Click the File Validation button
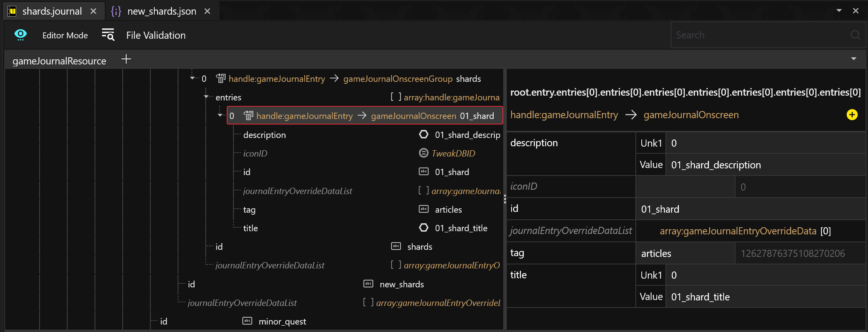The height and width of the screenshot is (332, 868). (155, 35)
